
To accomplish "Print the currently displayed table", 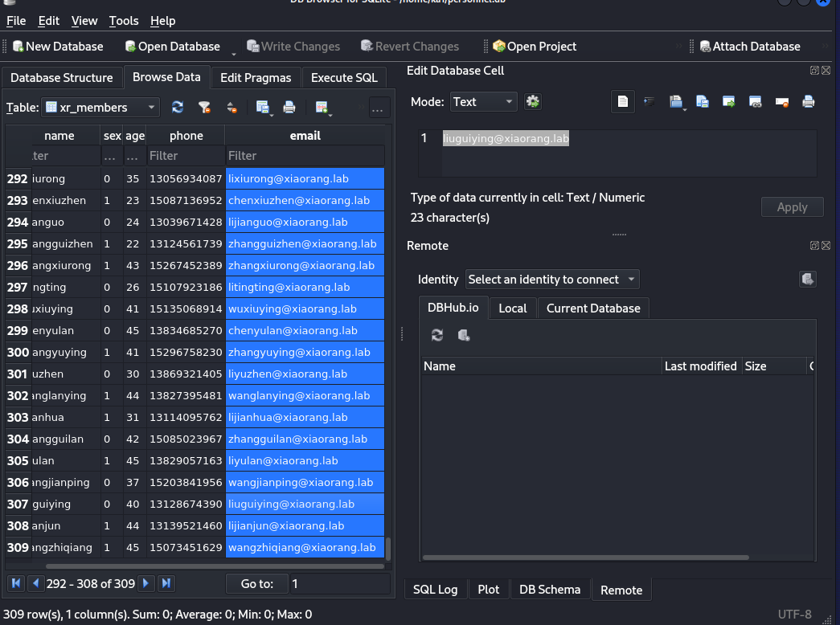I will point(289,106).
